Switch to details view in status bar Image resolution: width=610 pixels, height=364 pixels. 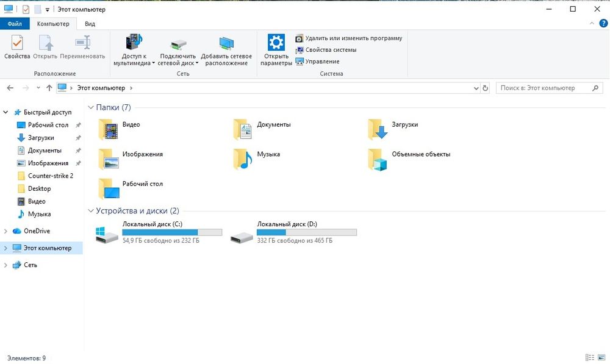coord(590,357)
